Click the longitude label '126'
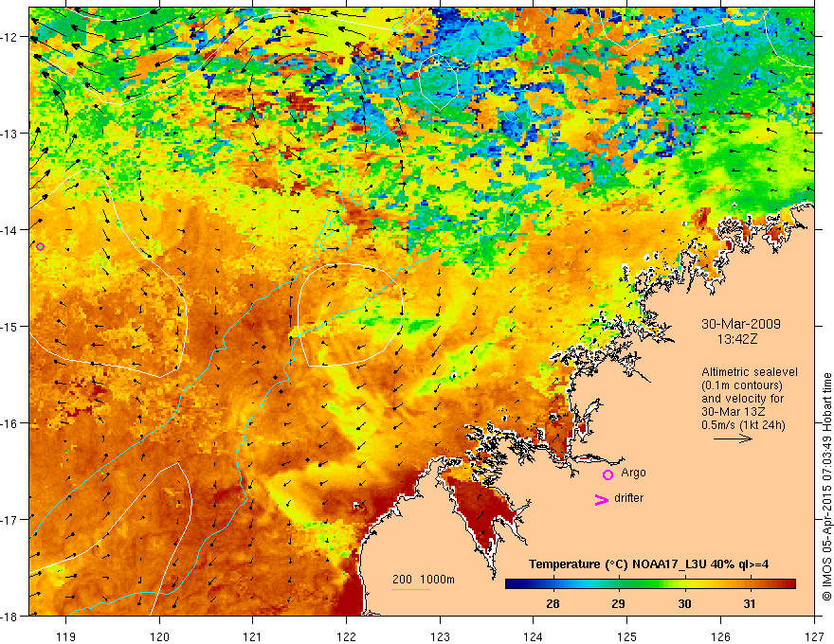 click(720, 636)
